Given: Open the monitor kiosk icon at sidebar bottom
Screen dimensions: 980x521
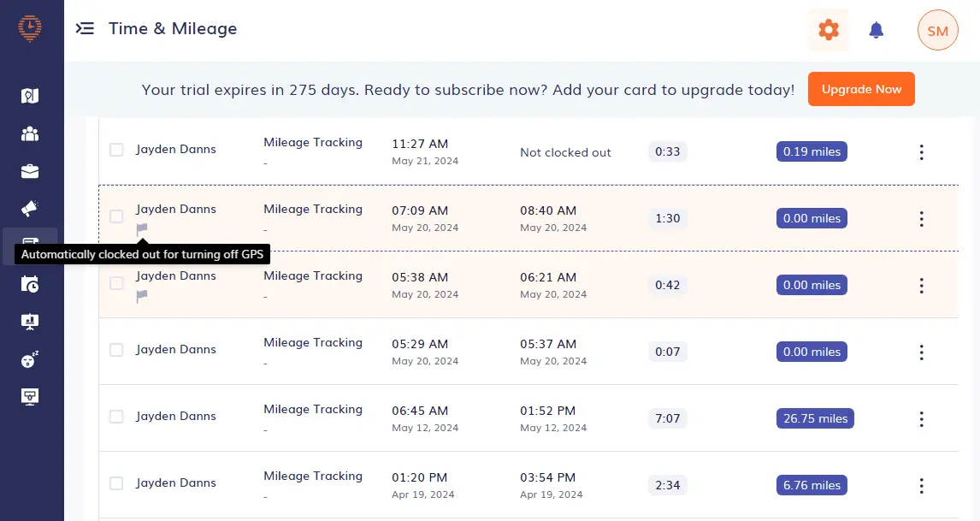Looking at the screenshot, I should (x=31, y=396).
